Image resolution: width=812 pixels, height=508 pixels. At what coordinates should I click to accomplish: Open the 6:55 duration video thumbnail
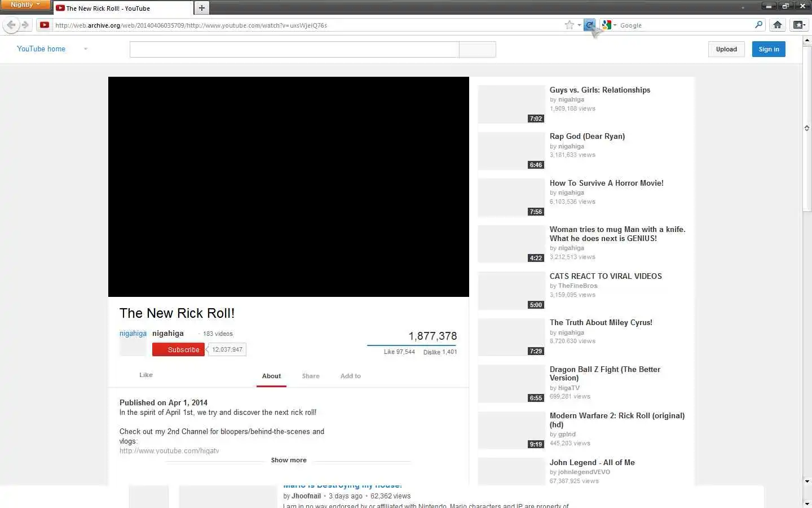(x=511, y=384)
